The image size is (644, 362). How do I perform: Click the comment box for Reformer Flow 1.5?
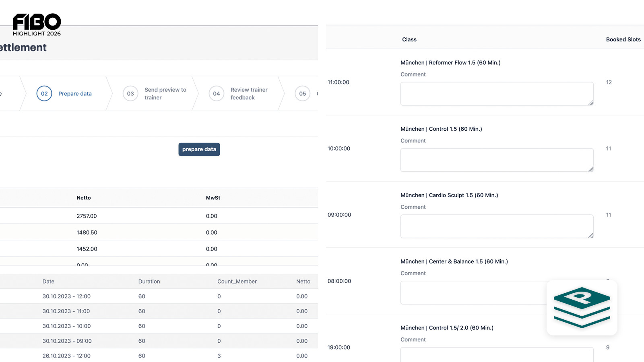point(497,94)
